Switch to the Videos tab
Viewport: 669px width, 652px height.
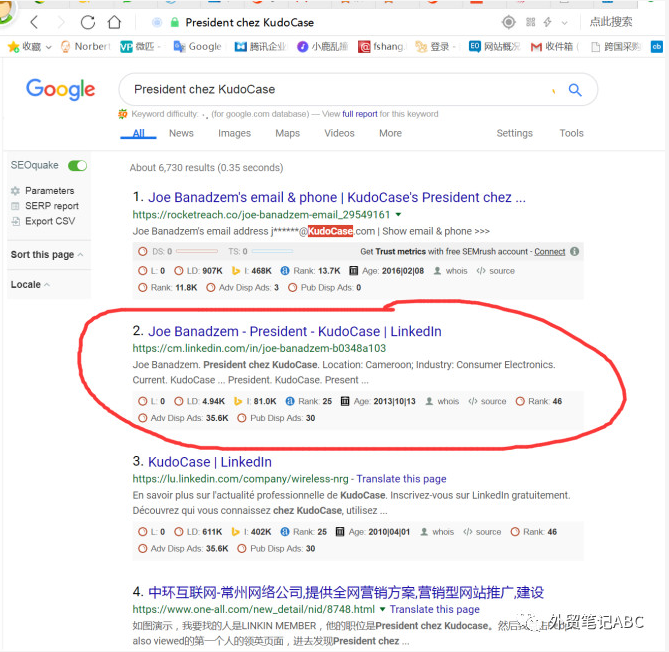click(x=339, y=134)
